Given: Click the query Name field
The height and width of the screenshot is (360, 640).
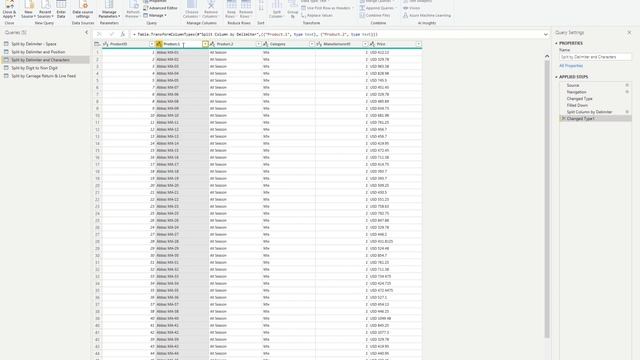Looking at the screenshot, I should [595, 57].
